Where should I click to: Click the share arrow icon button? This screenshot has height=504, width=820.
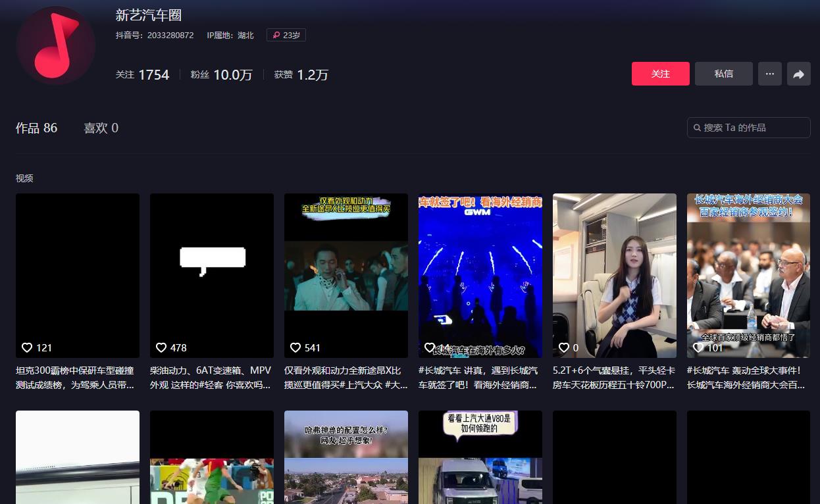[x=799, y=74]
